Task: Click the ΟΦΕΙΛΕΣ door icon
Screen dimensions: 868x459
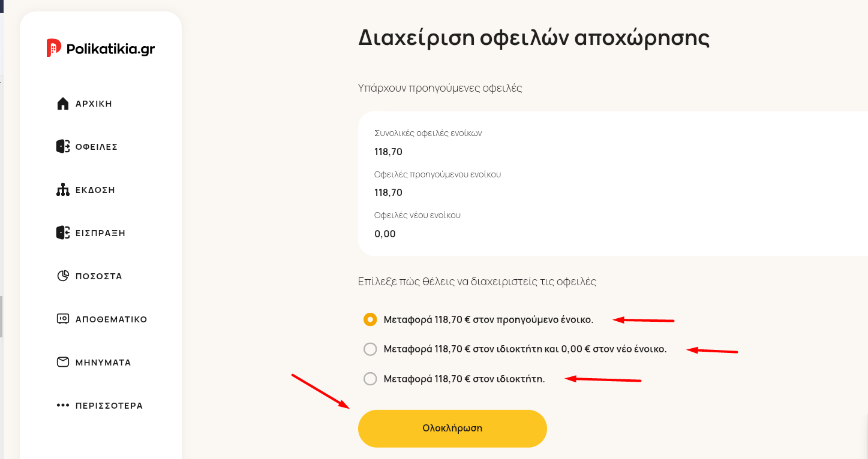Action: pyautogui.click(x=63, y=147)
